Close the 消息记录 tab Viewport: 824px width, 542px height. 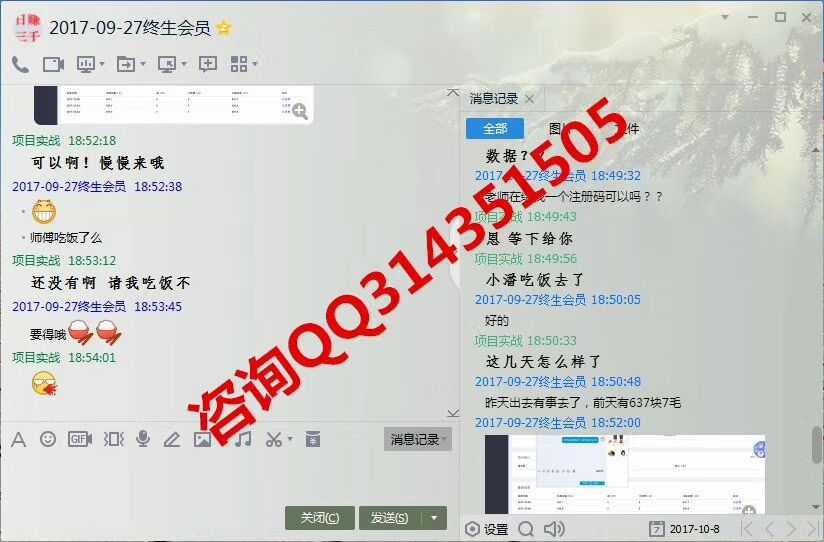(530, 98)
